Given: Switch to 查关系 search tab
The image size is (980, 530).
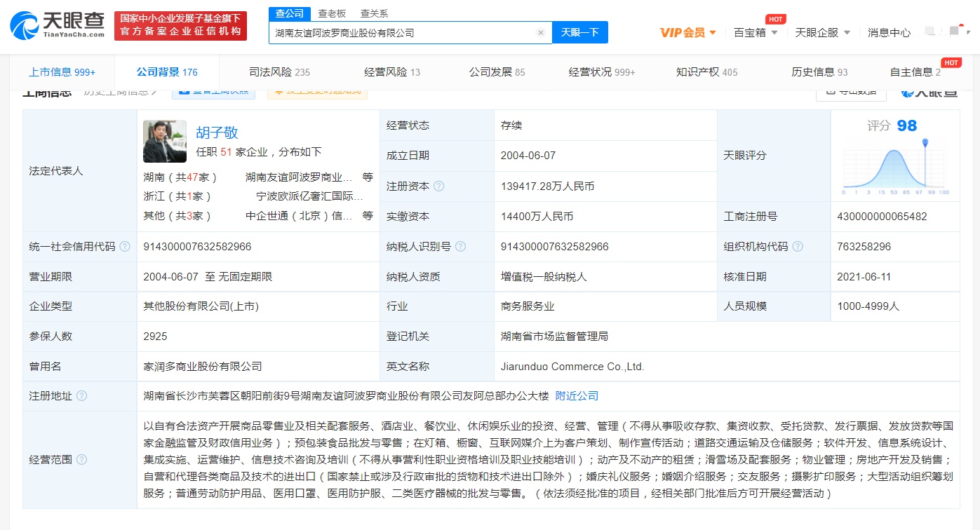Looking at the screenshot, I should pos(374,13).
